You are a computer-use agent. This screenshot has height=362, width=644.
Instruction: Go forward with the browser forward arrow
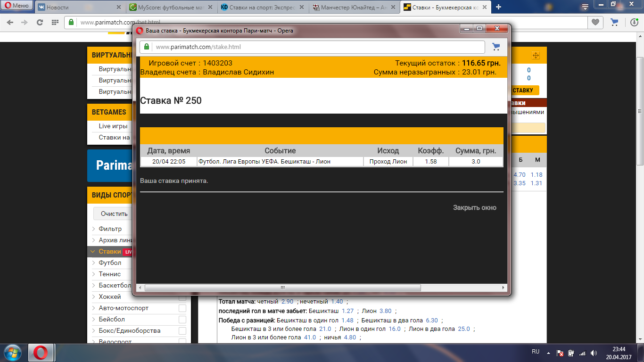click(25, 22)
